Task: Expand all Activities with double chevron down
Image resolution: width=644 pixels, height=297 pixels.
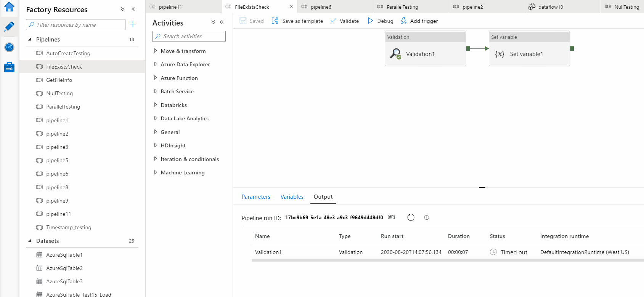Action: [x=213, y=22]
